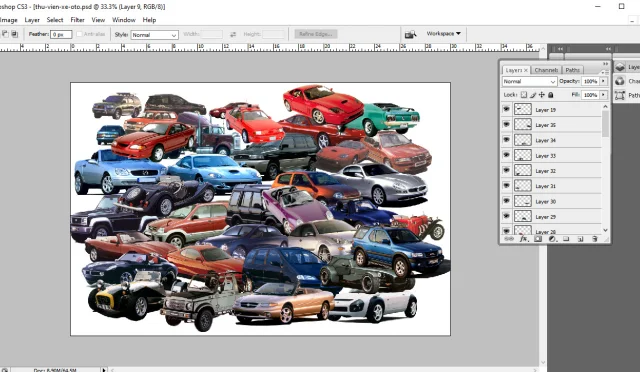Image resolution: width=640 pixels, height=372 pixels.
Task: Open the Layer menu
Action: 32,20
